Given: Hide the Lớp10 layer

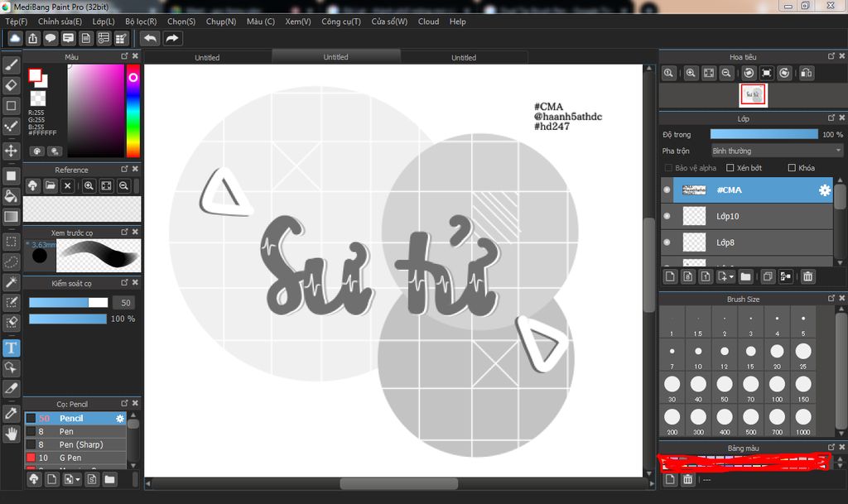Looking at the screenshot, I should click(x=667, y=216).
